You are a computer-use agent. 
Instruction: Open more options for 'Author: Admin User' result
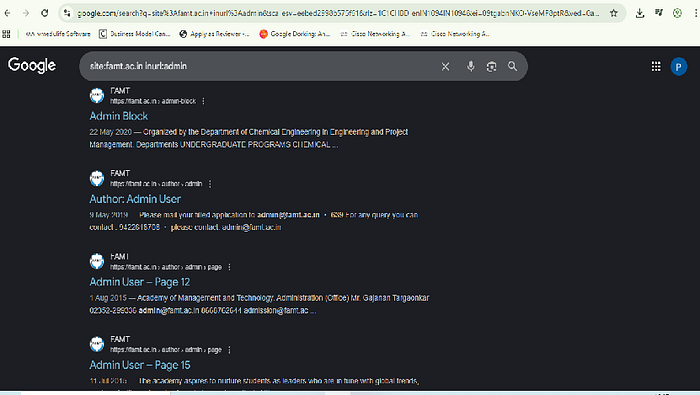[210, 184]
